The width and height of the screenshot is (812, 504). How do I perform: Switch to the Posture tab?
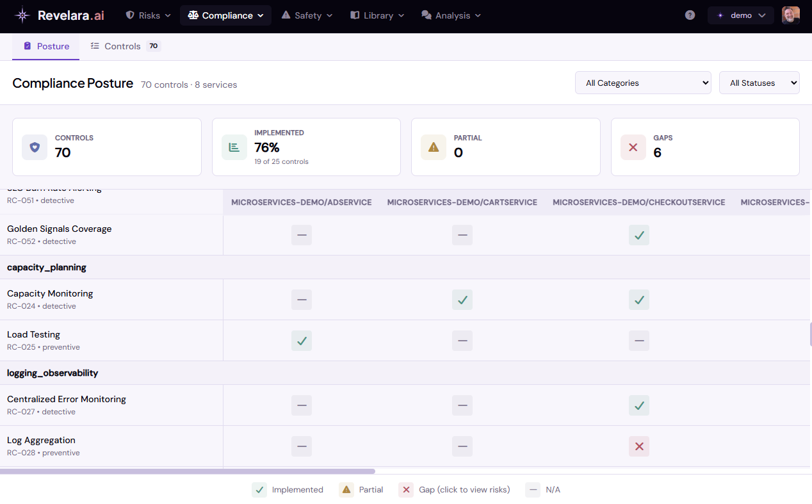click(x=46, y=46)
